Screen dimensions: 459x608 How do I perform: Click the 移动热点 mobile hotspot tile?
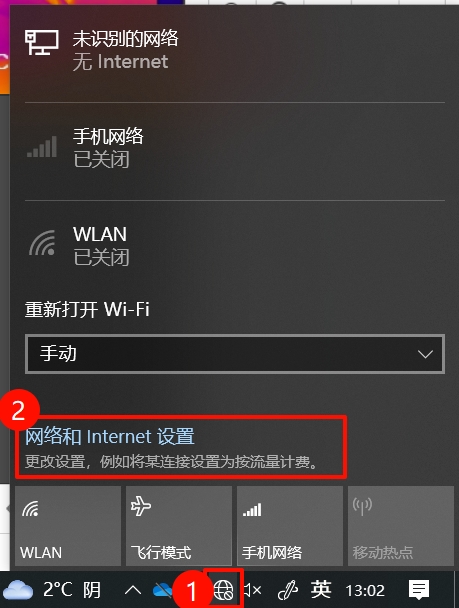[401, 526]
